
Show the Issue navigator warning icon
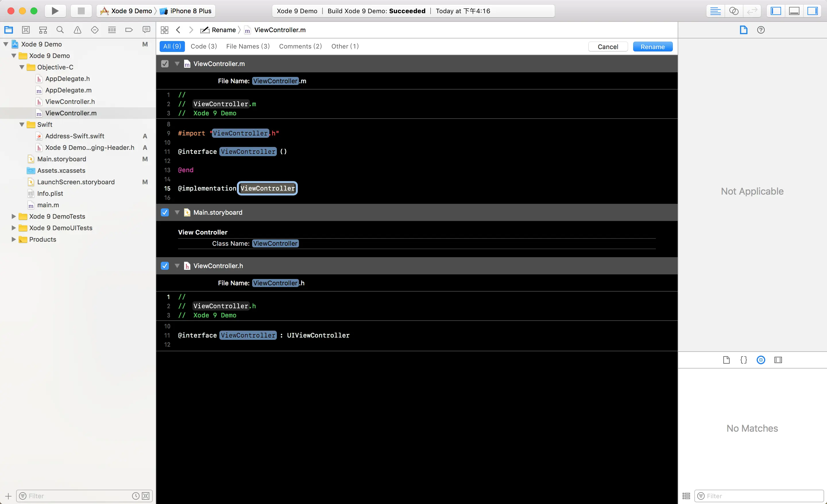pyautogui.click(x=78, y=30)
